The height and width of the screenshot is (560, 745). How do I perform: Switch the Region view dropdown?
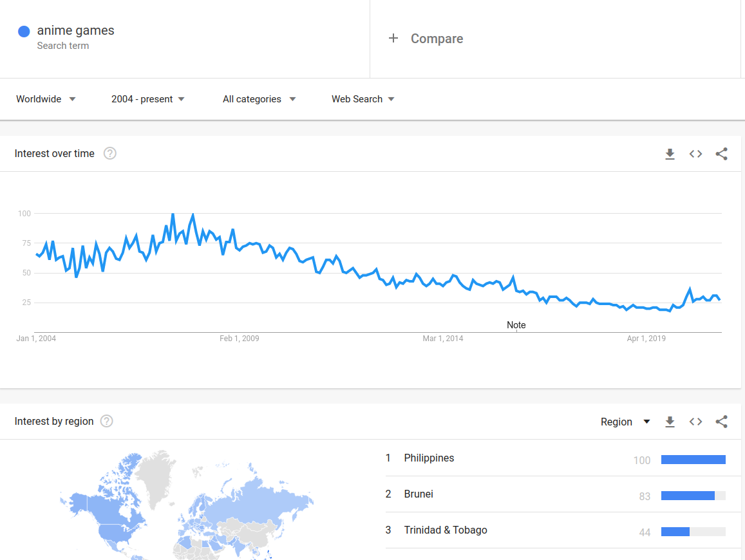(625, 422)
